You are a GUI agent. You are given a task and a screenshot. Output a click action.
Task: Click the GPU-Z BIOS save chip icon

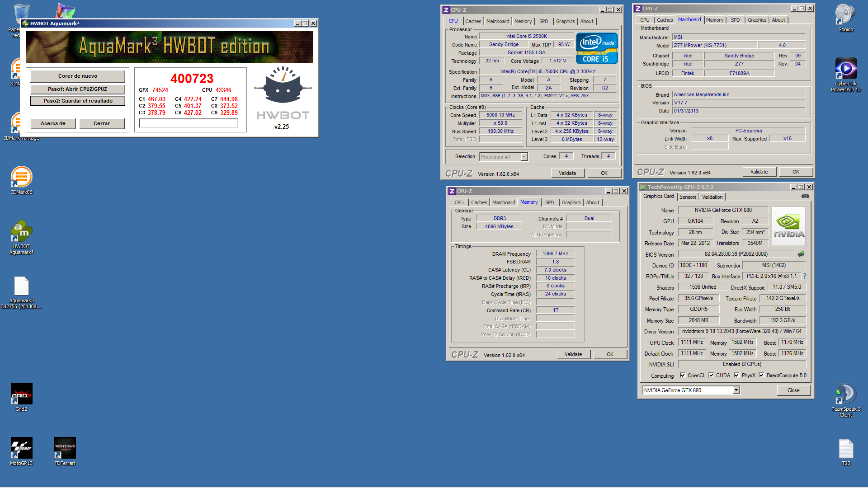point(801,254)
